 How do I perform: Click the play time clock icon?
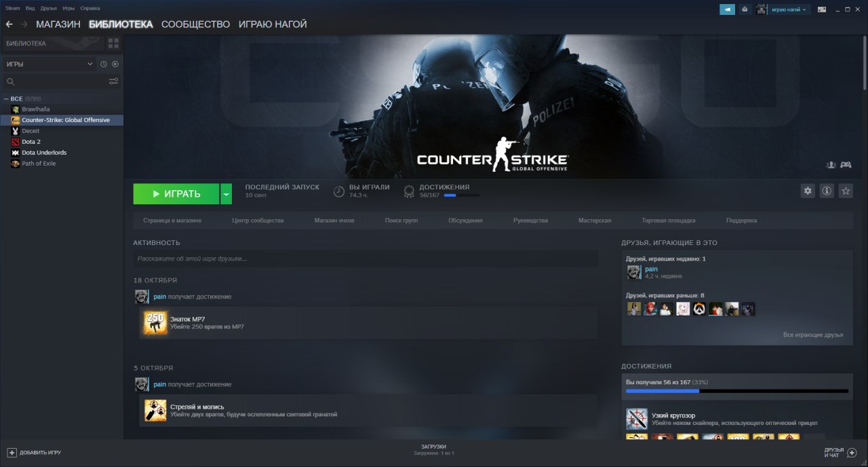click(339, 192)
